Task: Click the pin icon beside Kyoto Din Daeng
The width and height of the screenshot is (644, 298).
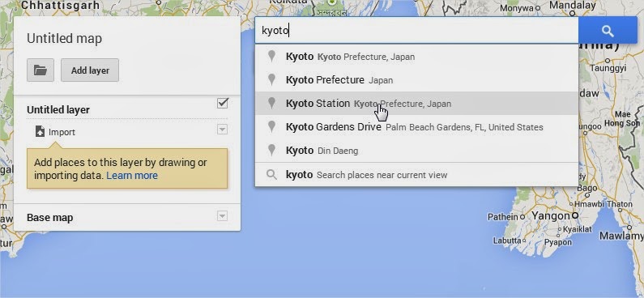Action: point(271,150)
